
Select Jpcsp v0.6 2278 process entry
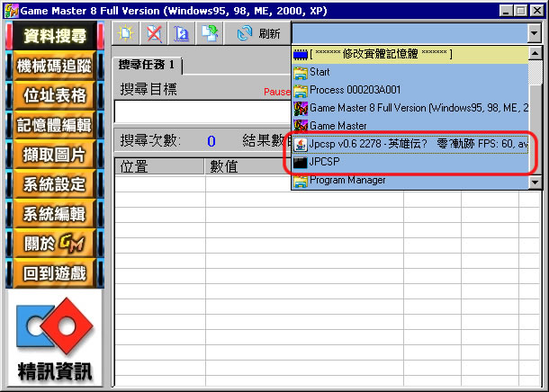[410, 144]
